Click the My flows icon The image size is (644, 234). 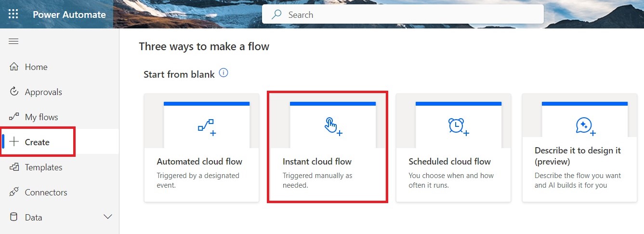tap(14, 117)
